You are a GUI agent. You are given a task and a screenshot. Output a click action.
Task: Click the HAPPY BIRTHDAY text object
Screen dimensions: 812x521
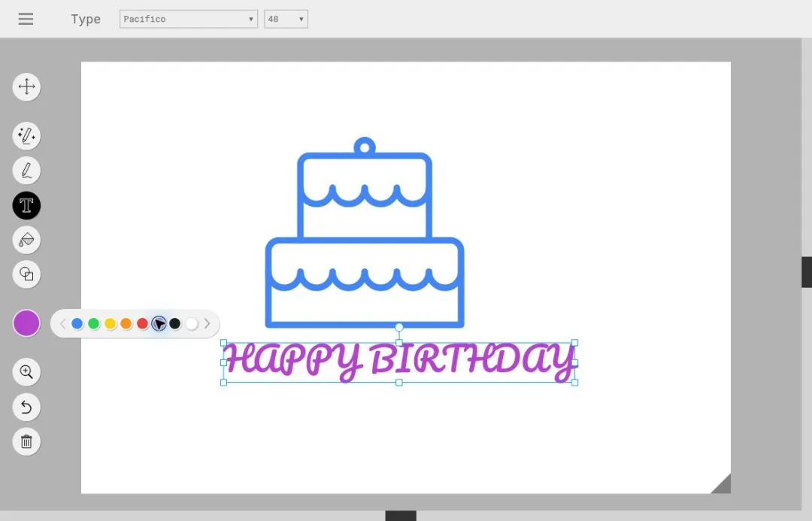pos(398,361)
